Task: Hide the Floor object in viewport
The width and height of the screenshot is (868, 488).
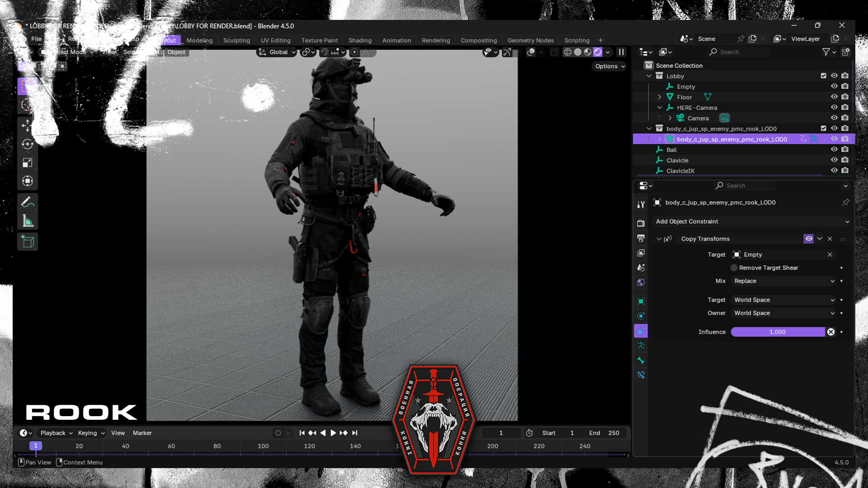Action: pos(834,97)
